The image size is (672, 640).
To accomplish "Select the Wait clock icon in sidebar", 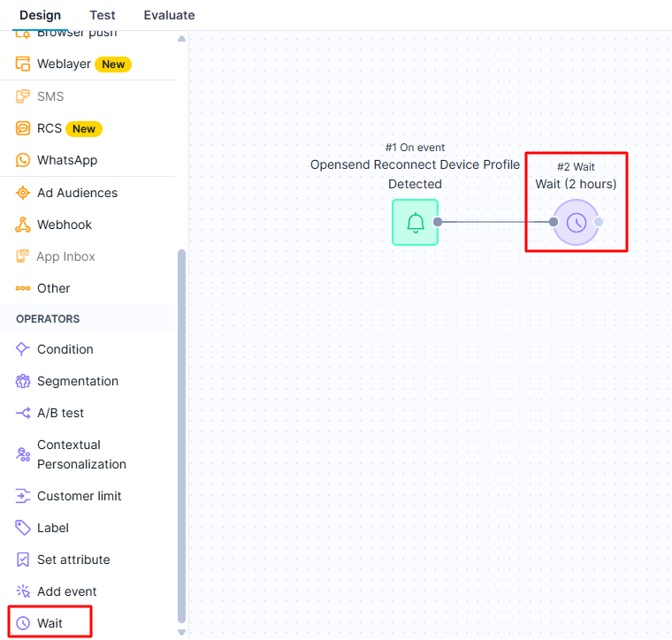I will tap(23, 623).
